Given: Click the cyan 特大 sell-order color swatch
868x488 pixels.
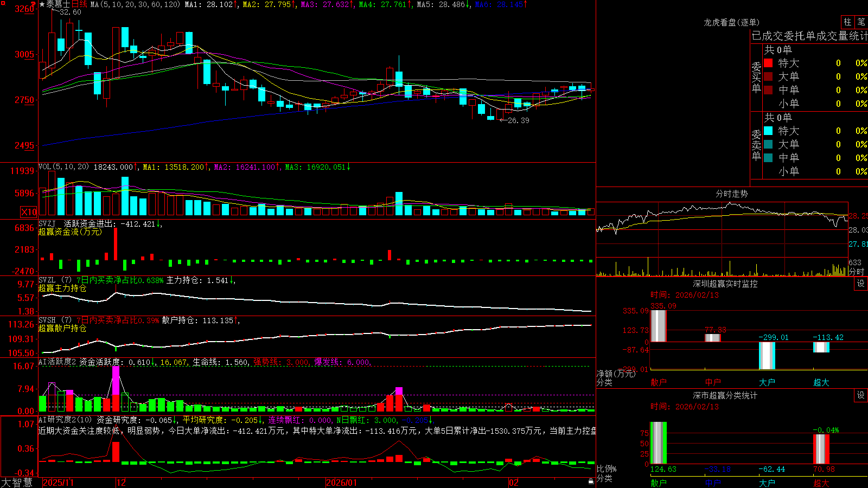Looking at the screenshot, I should (768, 131).
